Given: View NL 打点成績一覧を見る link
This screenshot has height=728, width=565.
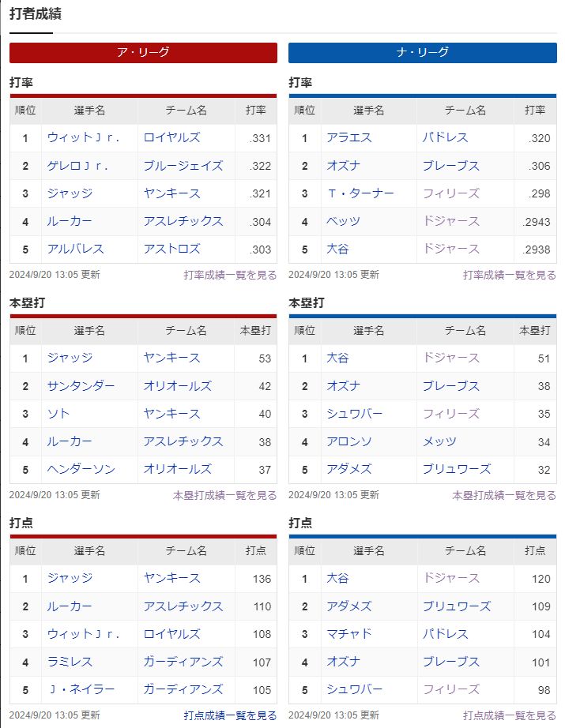Looking at the screenshot, I should (x=509, y=715).
